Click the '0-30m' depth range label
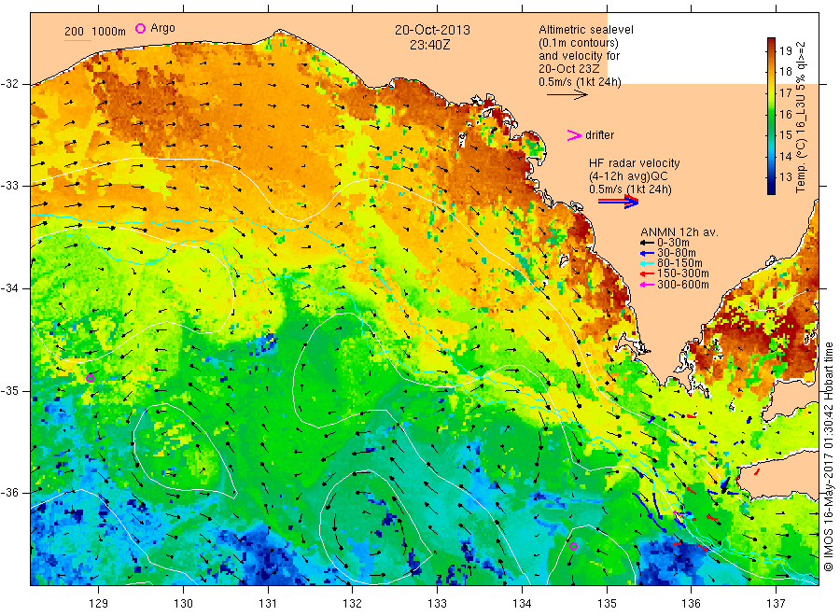Image resolution: width=840 pixels, height=616 pixels. pos(673,243)
